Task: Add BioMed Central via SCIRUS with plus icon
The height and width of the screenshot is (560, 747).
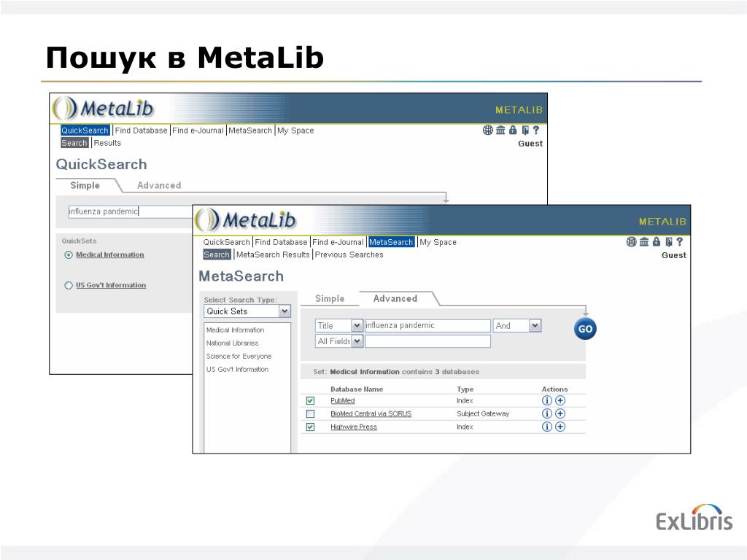Action: [560, 413]
